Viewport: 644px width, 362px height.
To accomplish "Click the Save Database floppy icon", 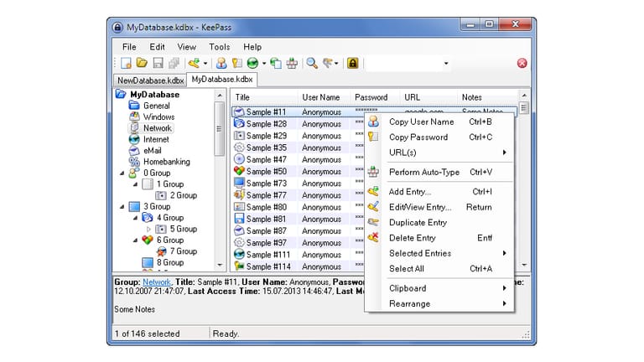I will click(158, 63).
